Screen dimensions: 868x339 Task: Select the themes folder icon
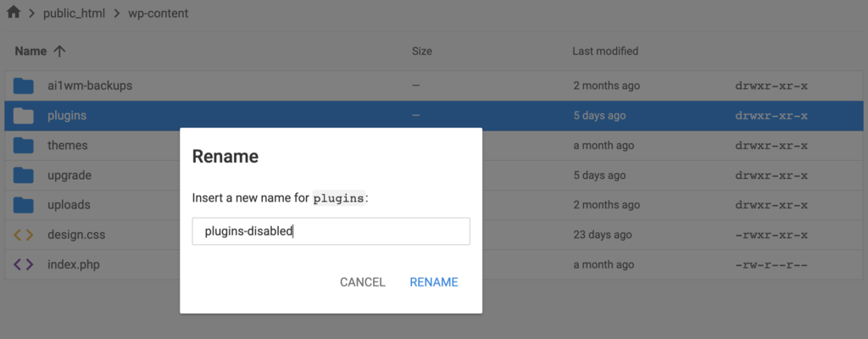[24, 145]
